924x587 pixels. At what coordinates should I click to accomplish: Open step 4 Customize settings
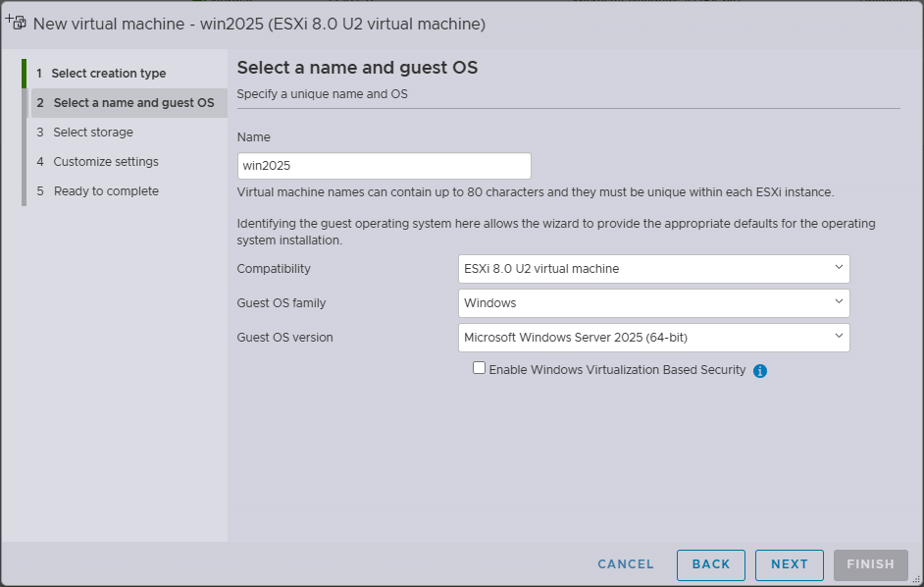click(x=105, y=162)
